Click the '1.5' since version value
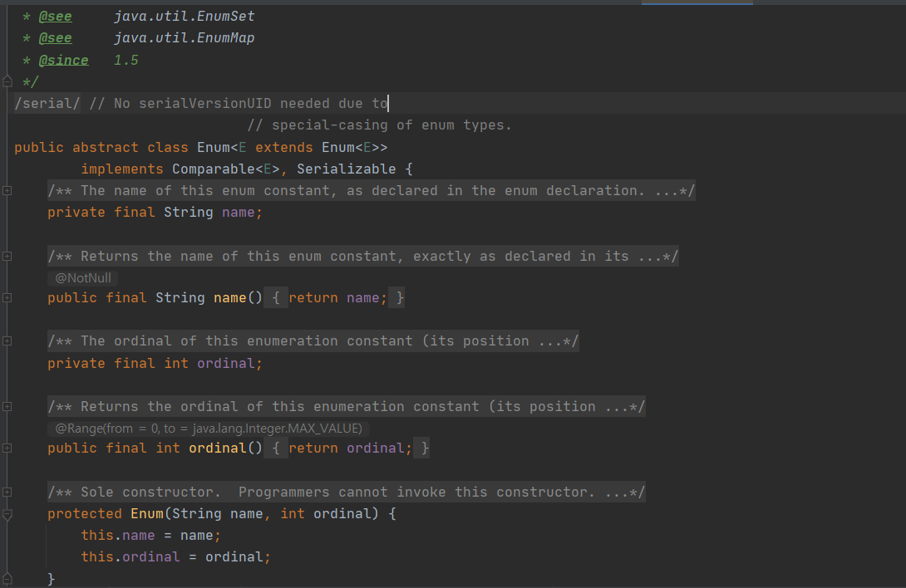Viewport: 906px width, 588px height. [x=126, y=60]
